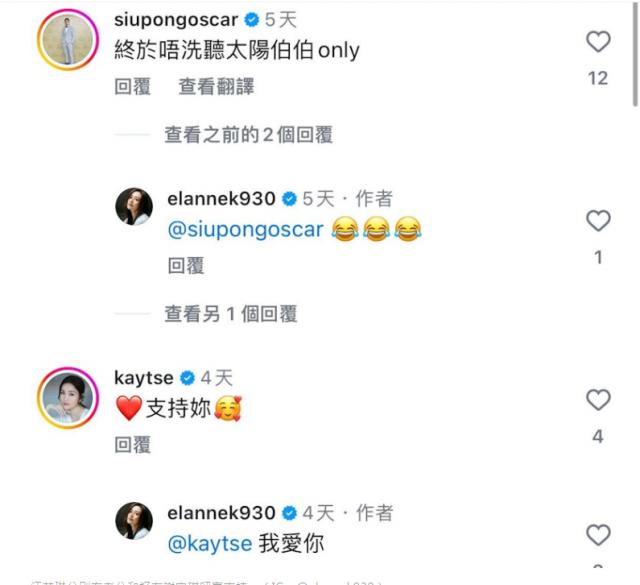Expand 查看之前的2個回覆 replies
Image resolution: width=640 pixels, height=585 pixels.
[248, 134]
